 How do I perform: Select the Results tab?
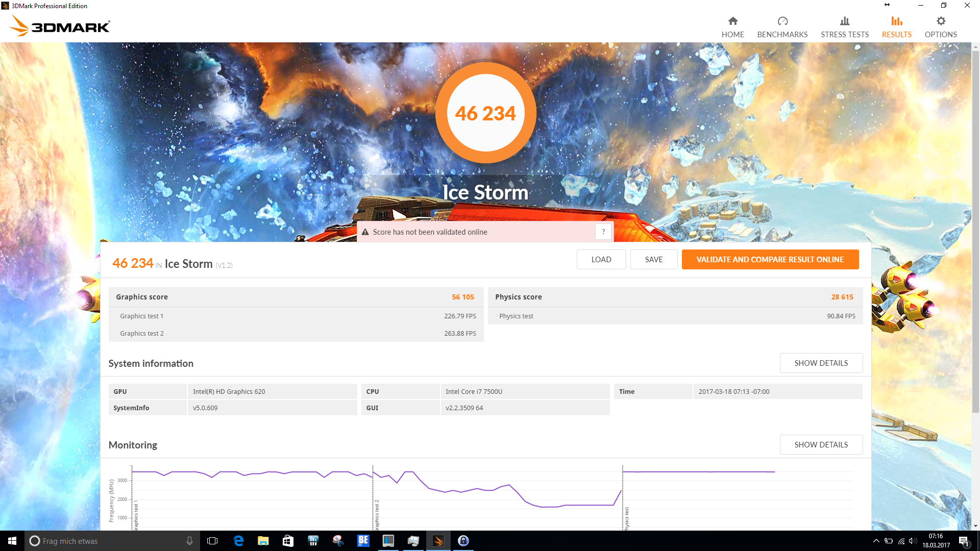click(x=896, y=27)
